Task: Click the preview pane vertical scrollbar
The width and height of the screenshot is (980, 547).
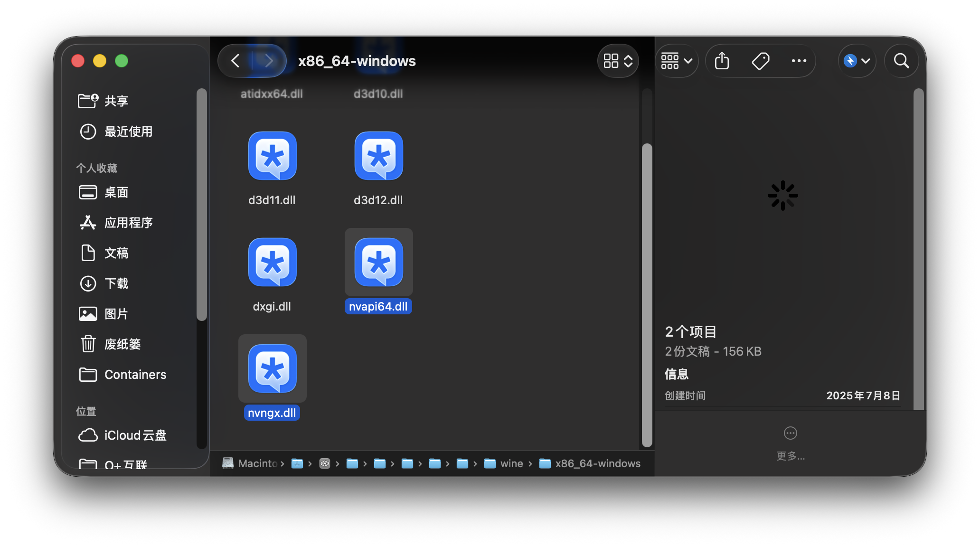Action: tap(919, 249)
